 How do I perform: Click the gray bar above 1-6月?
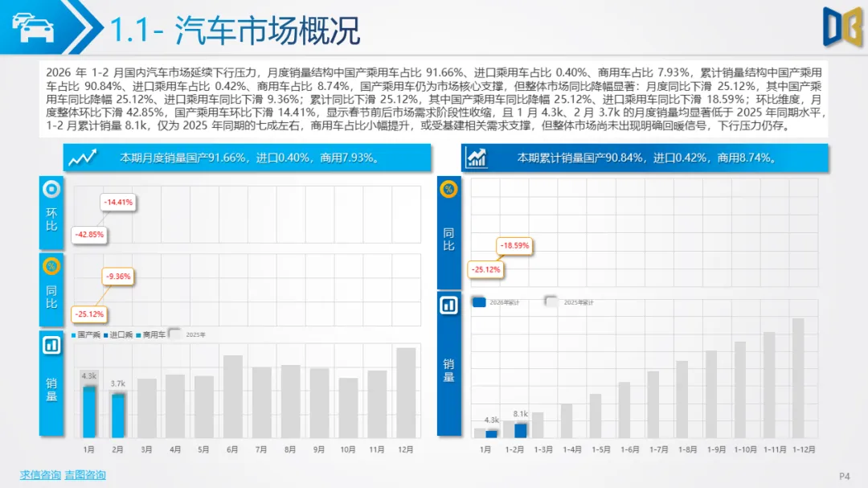tap(624, 410)
